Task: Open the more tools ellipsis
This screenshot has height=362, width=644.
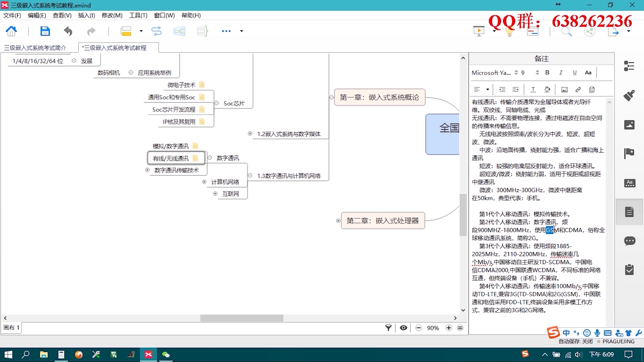Action: [x=226, y=31]
